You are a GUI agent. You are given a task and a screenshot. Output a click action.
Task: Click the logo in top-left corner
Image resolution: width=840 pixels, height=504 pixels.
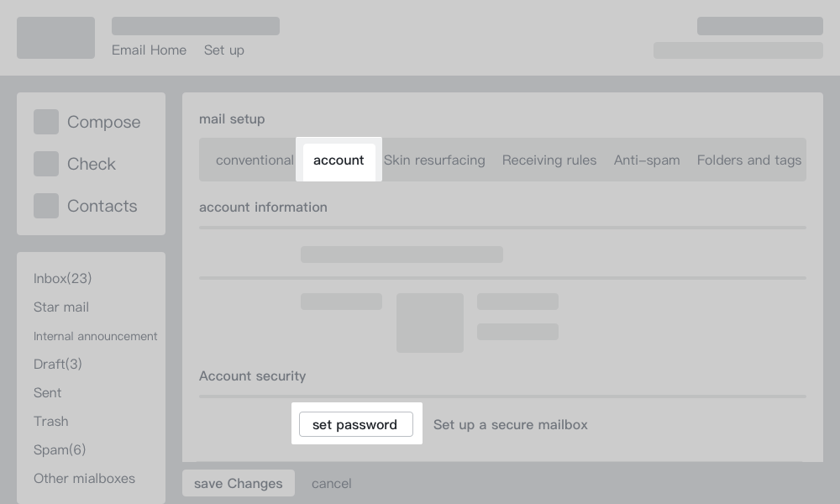coord(55,38)
